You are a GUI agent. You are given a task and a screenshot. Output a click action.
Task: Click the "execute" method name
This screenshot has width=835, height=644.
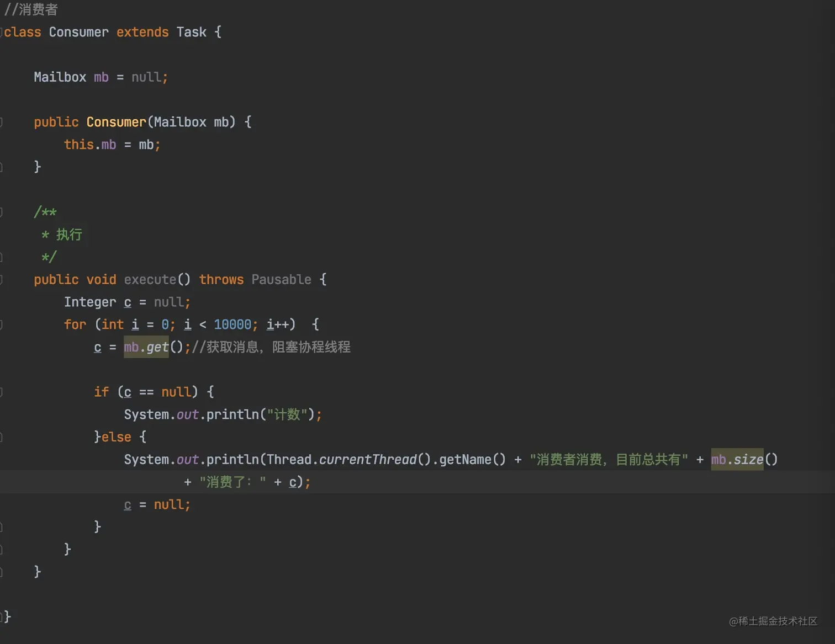coord(150,280)
